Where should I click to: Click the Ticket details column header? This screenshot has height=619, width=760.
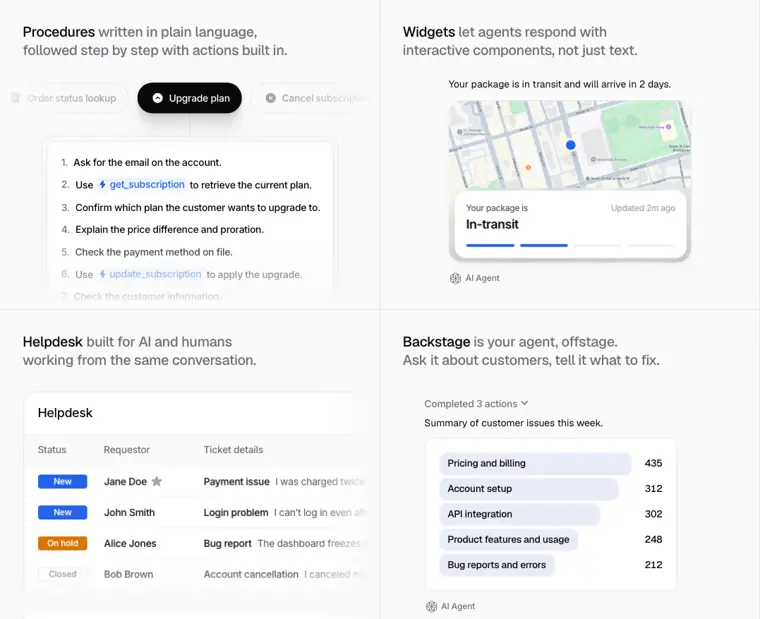[233, 449]
